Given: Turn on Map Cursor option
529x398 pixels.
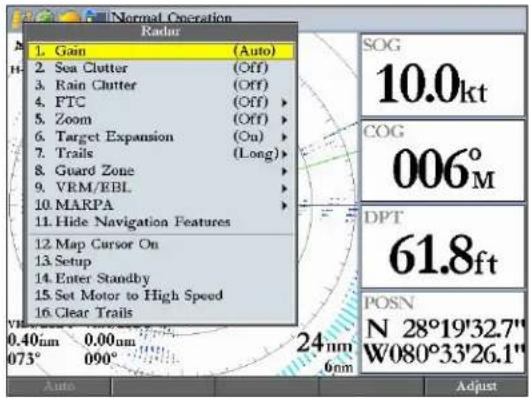Looking at the screenshot, I should click(160, 244).
